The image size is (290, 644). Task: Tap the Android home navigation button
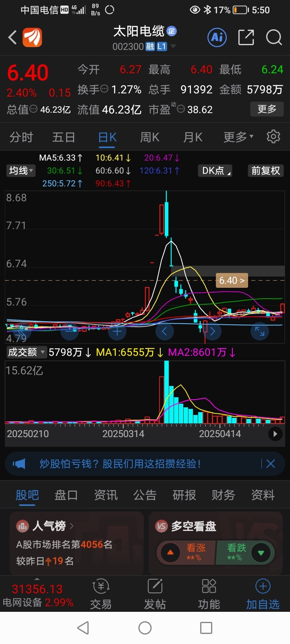145,628
